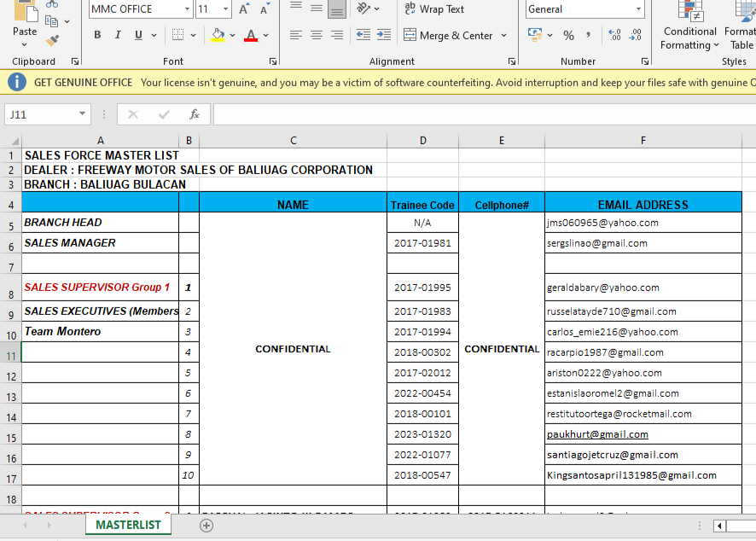The image size is (756, 541).
Task: Open the Orientation text rotation menu
Action: 368,9
